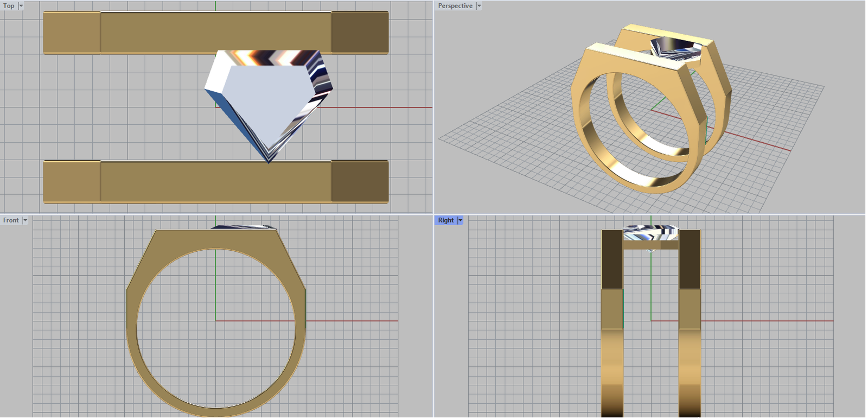Select the gemstone in Perspective viewport
This screenshot has width=868, height=419.
click(x=673, y=48)
